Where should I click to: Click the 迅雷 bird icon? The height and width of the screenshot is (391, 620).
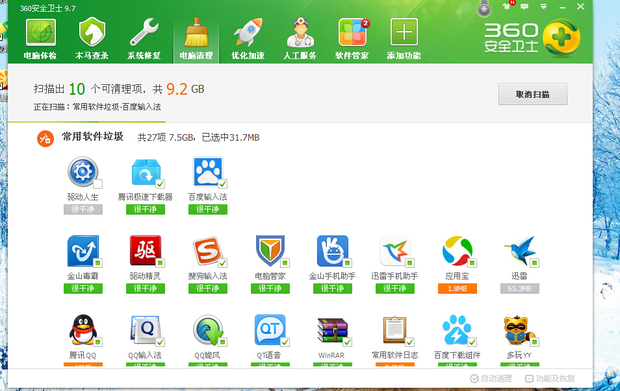coord(520,251)
